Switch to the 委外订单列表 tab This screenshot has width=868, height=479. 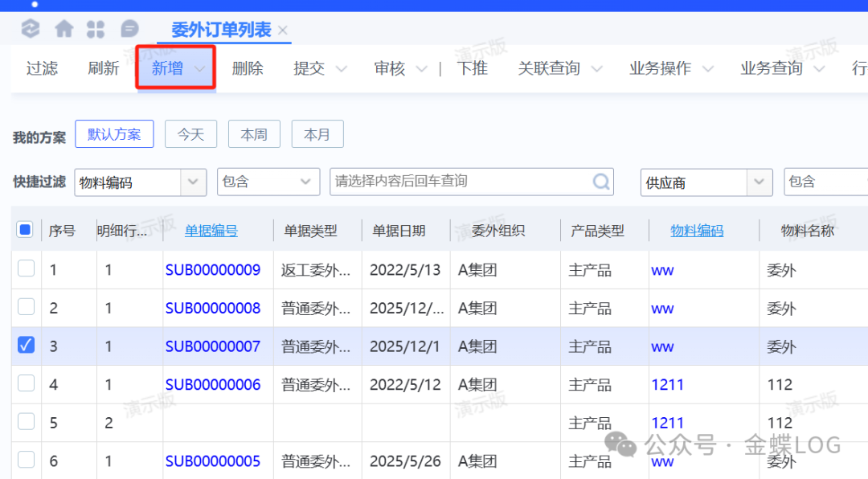click(221, 31)
